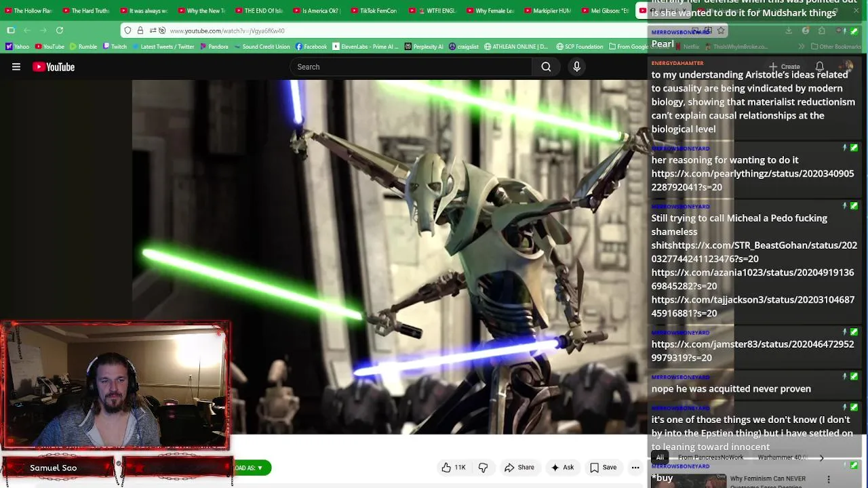
Task: Open the Rumble bookmark
Action: 83,47
